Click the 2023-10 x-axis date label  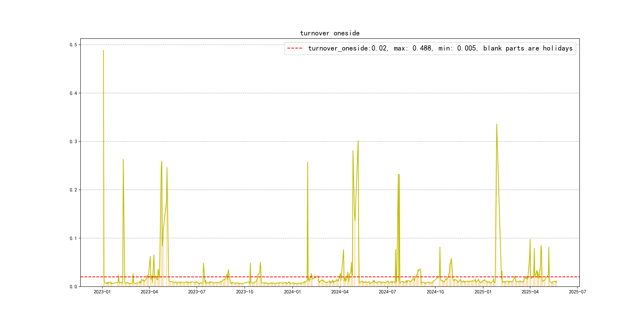point(244,292)
